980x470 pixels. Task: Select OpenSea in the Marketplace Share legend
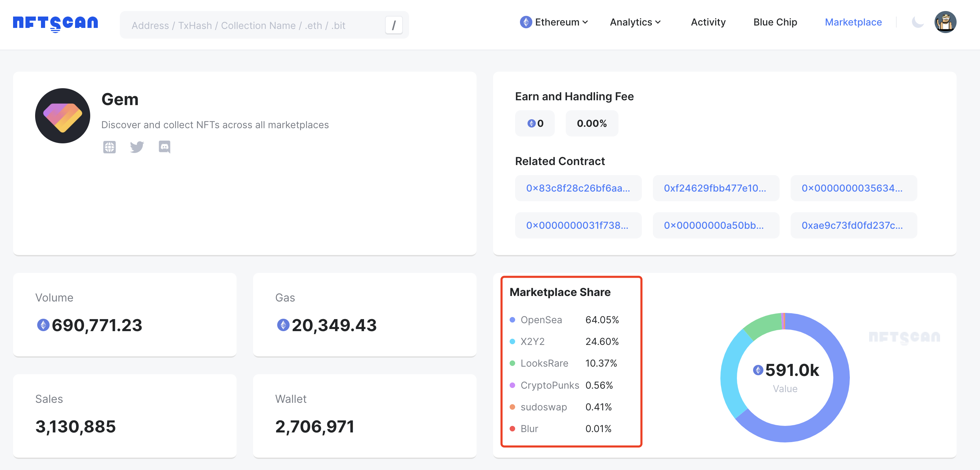[x=541, y=320]
